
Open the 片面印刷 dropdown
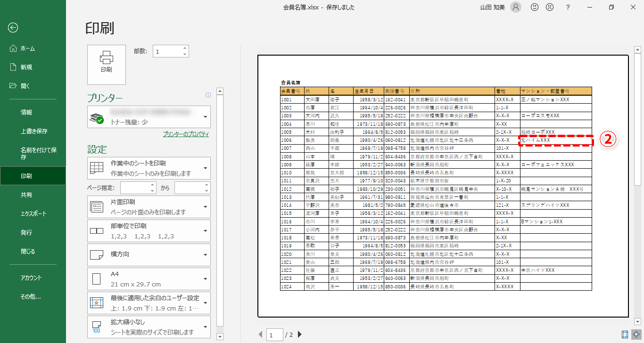coord(149,207)
